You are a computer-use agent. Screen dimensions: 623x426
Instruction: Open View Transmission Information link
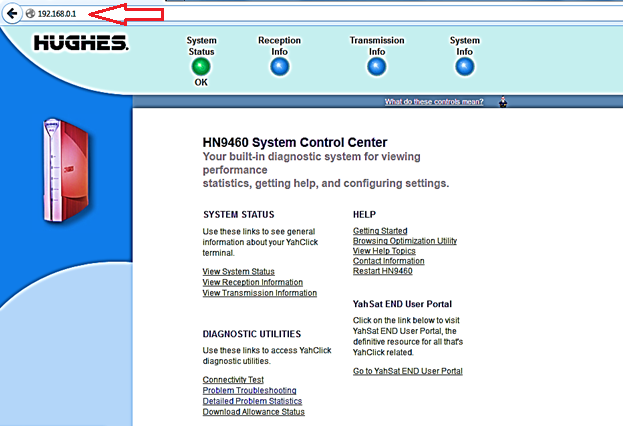[x=260, y=293]
